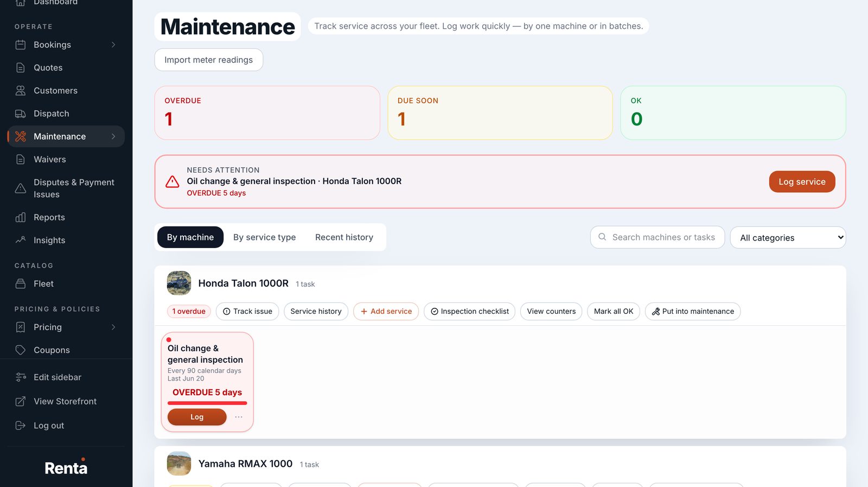Click the 1 overdue badge

coord(189,312)
